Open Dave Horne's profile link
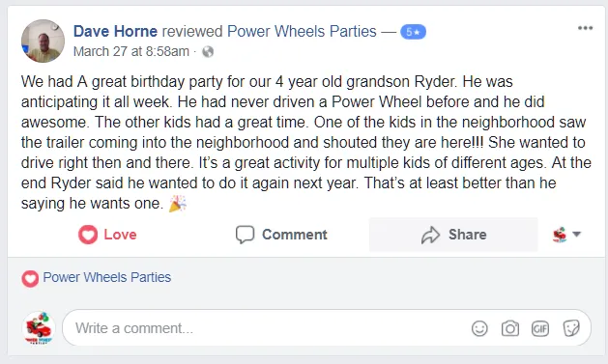 pyautogui.click(x=115, y=31)
